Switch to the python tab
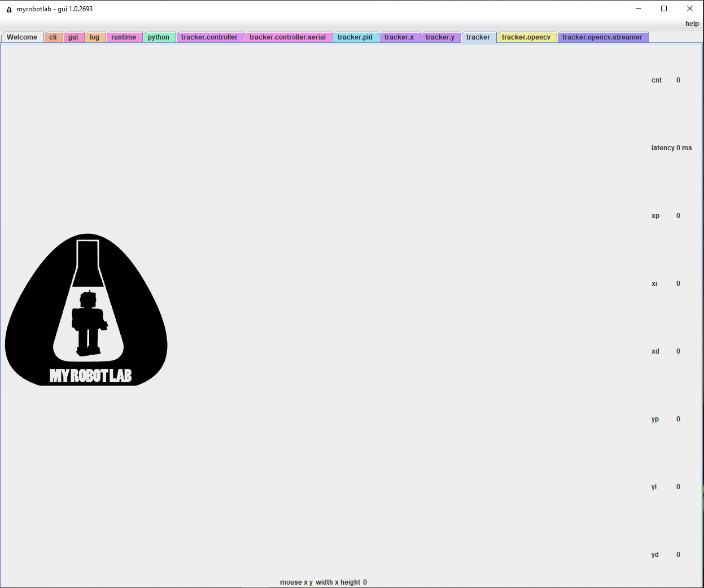 point(159,37)
